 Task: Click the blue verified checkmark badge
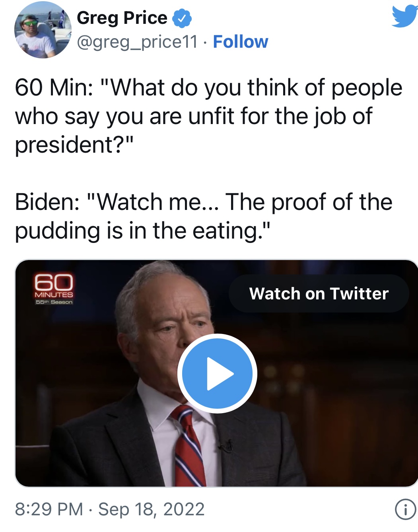pos(182,19)
